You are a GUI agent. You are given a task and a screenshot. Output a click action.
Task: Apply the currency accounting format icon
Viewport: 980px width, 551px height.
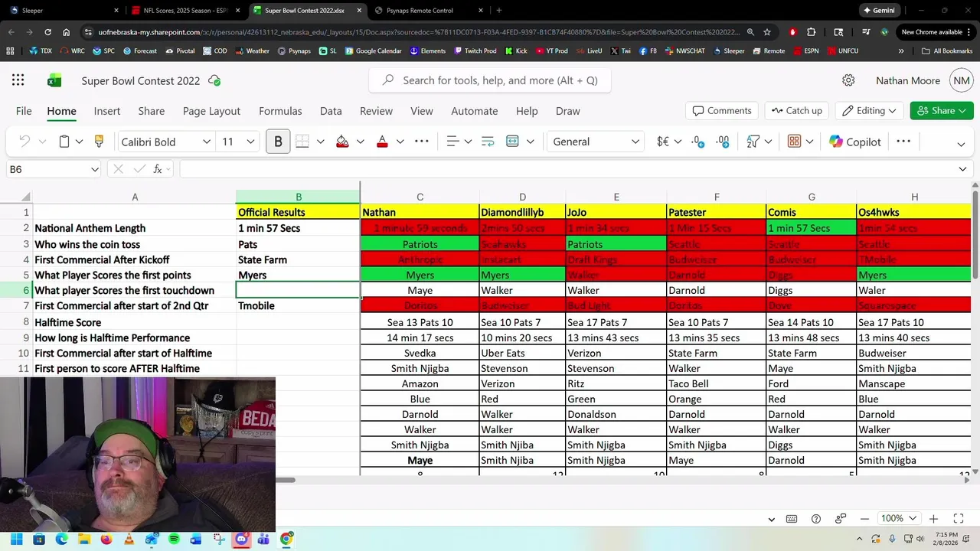point(663,142)
